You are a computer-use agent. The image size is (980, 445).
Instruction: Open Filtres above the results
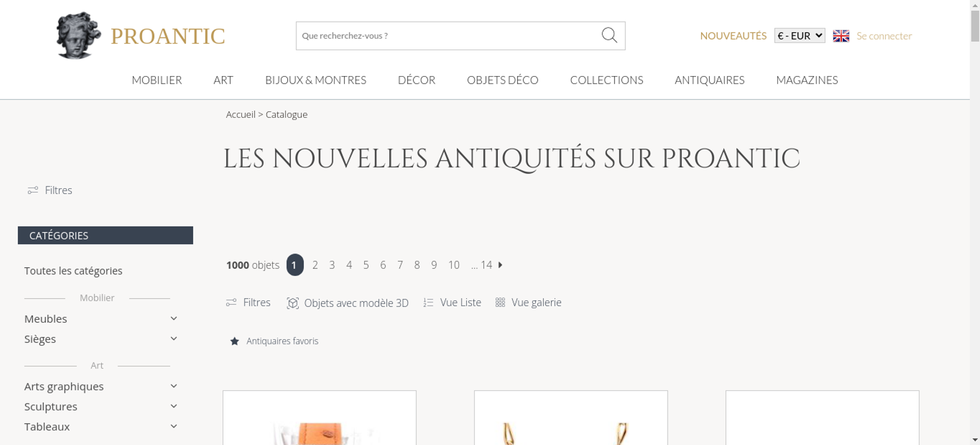248,302
